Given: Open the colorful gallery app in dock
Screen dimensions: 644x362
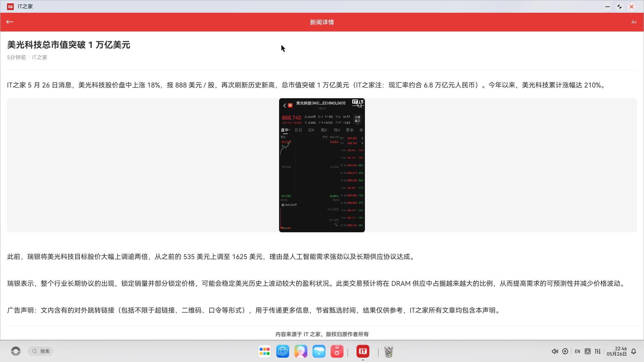Looking at the screenshot, I should tap(301, 351).
